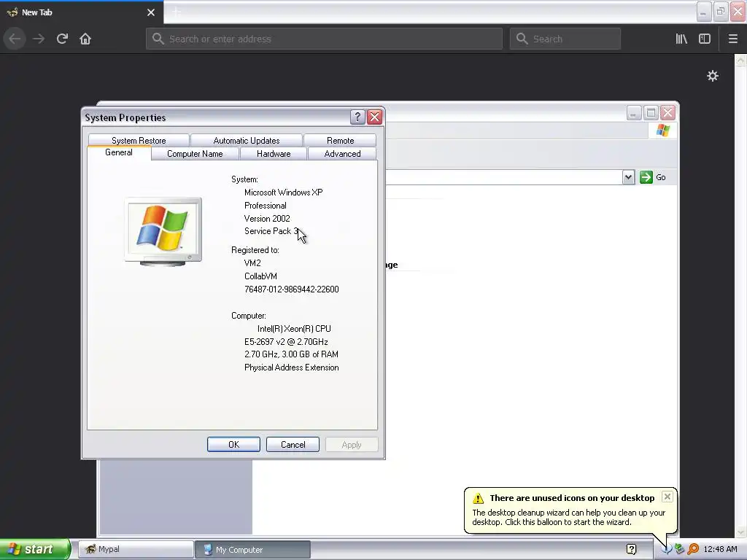Click the browser Forward arrow

pos(39,39)
